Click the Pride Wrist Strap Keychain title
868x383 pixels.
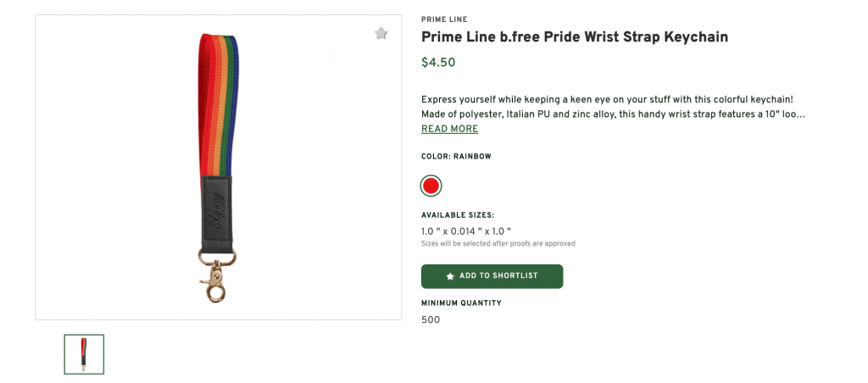click(x=575, y=37)
